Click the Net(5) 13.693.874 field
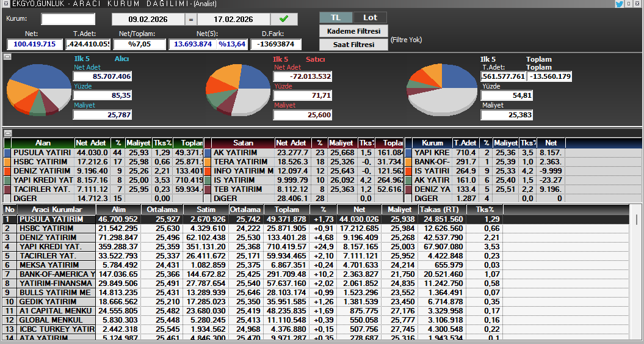 (193, 44)
